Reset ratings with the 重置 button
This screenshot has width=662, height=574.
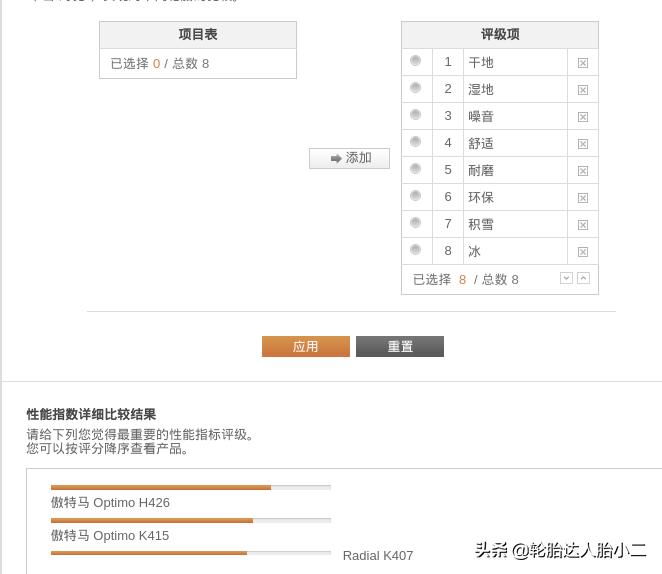click(400, 347)
